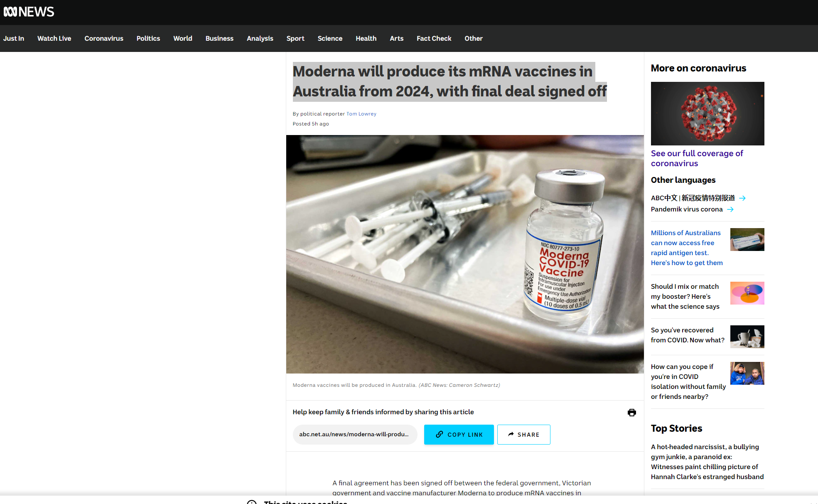Go to Just In section
The image size is (818, 504).
[x=14, y=38]
